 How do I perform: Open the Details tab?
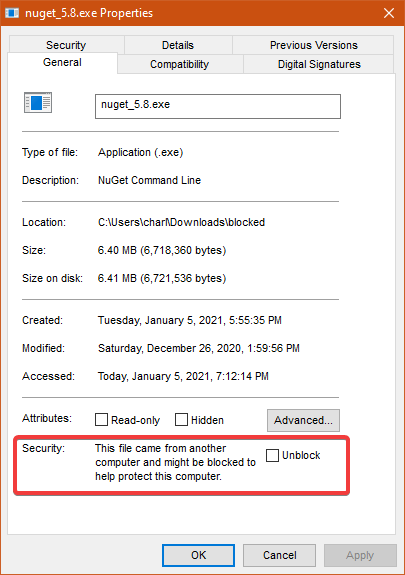point(178,45)
